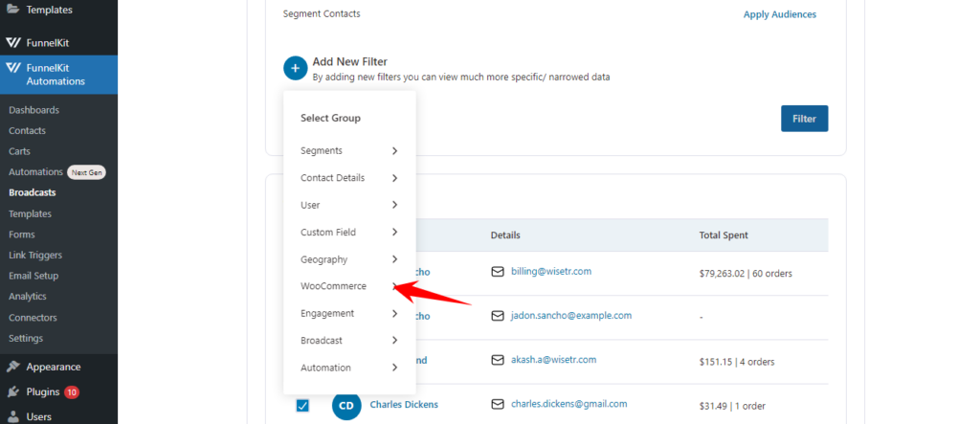Click envelope icon beside jadon.sancho@example.com
Screen dimensions: 980x424
(x=498, y=317)
